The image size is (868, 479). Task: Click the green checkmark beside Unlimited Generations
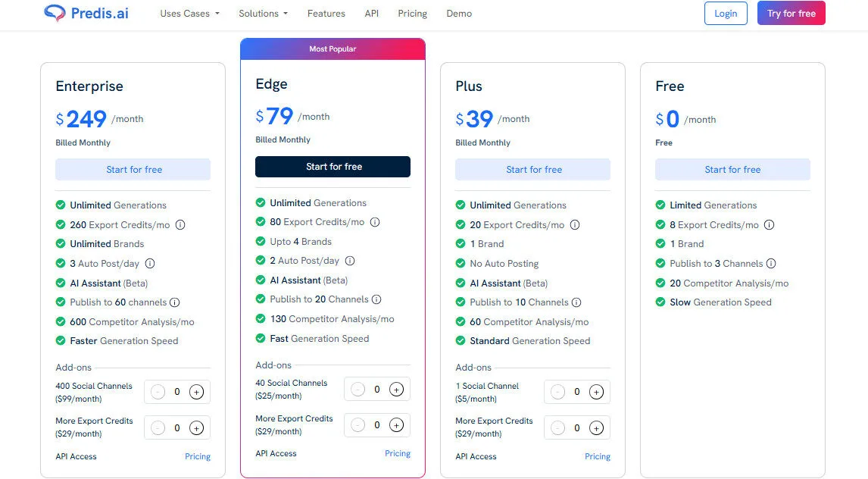coord(60,205)
